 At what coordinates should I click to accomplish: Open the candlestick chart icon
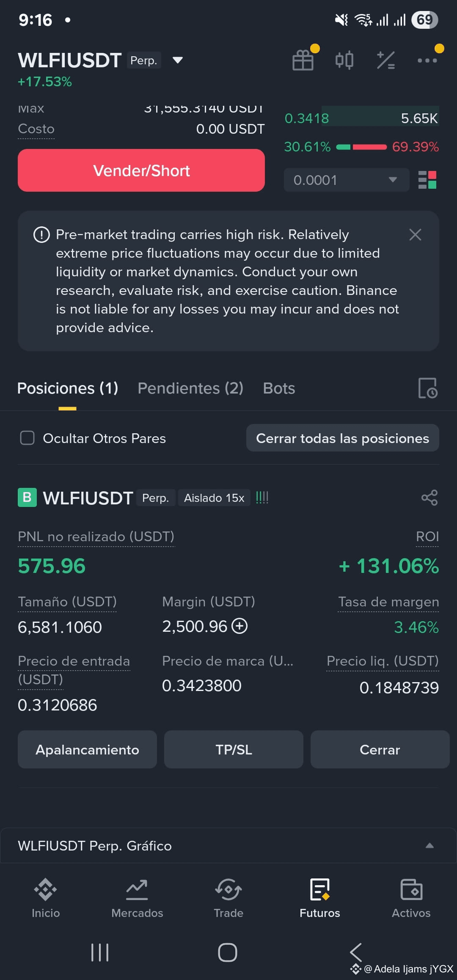[344, 60]
